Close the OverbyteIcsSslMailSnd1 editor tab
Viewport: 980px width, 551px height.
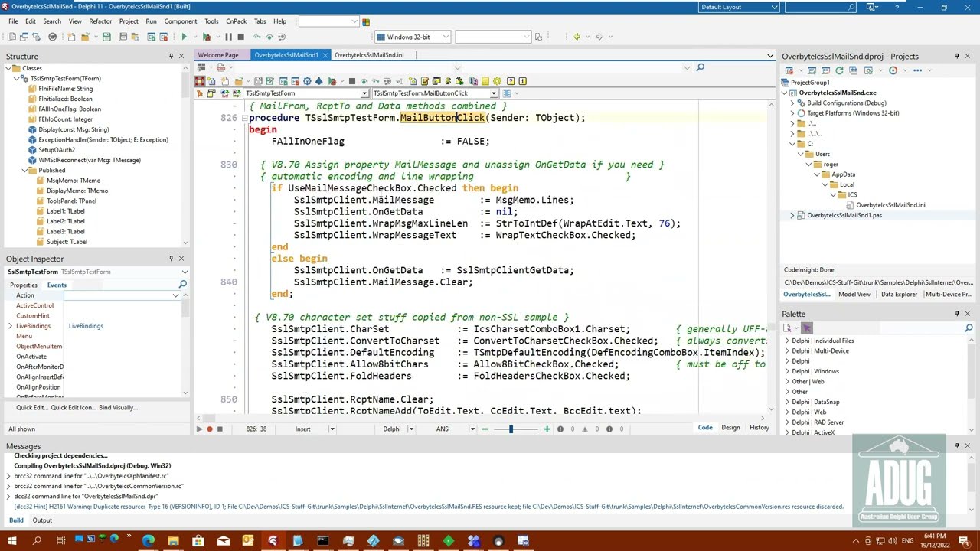tap(325, 55)
